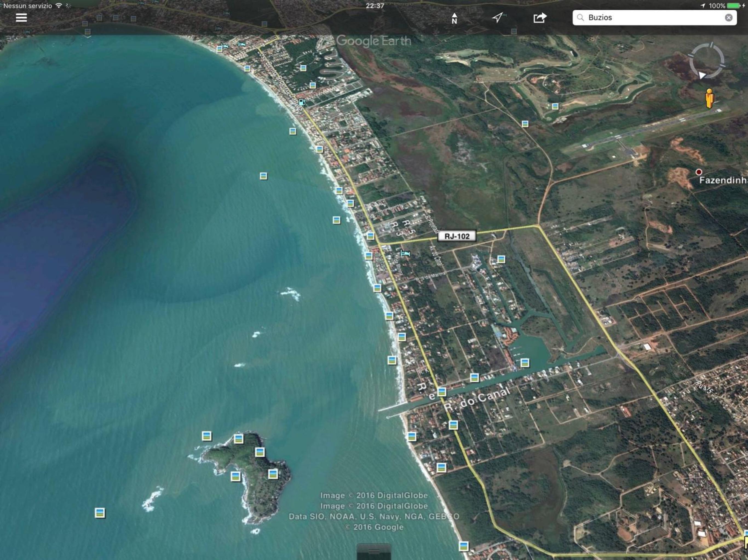Click the compass ring control
The height and width of the screenshot is (560, 748).
(x=707, y=61)
